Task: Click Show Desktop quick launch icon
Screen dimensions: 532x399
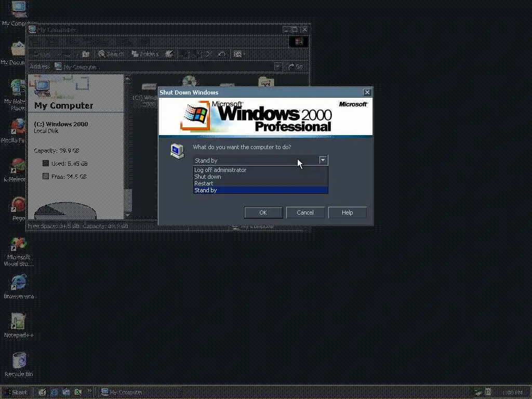Action: [42, 392]
